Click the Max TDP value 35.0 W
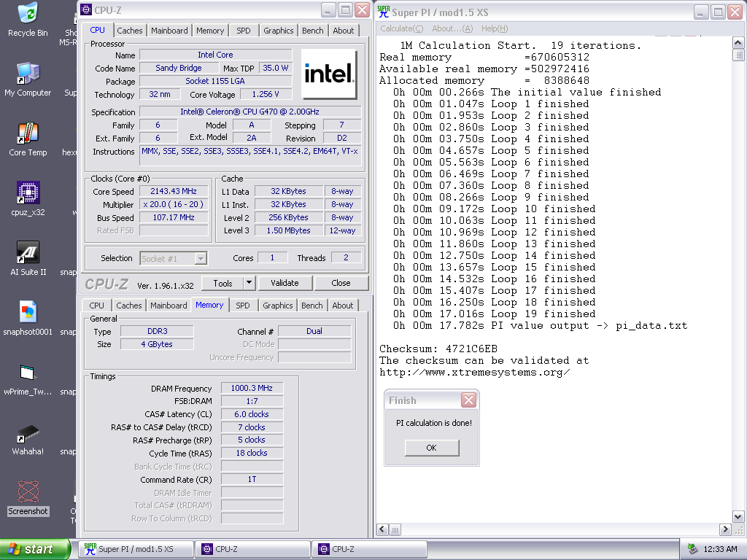 (x=275, y=68)
